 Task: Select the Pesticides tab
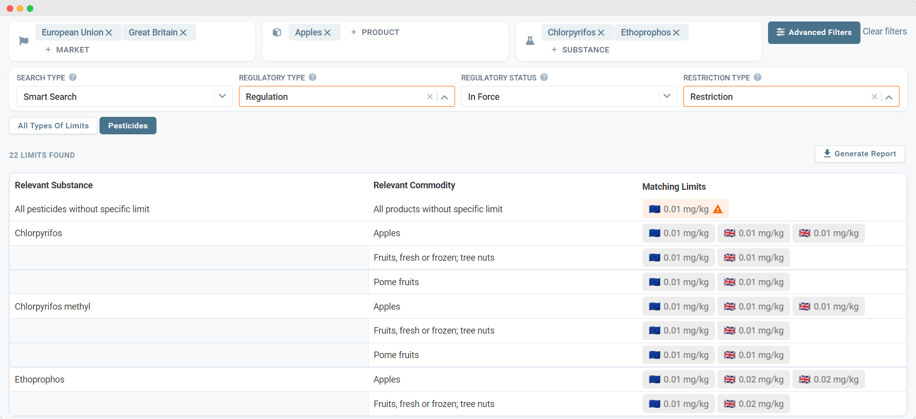128,126
